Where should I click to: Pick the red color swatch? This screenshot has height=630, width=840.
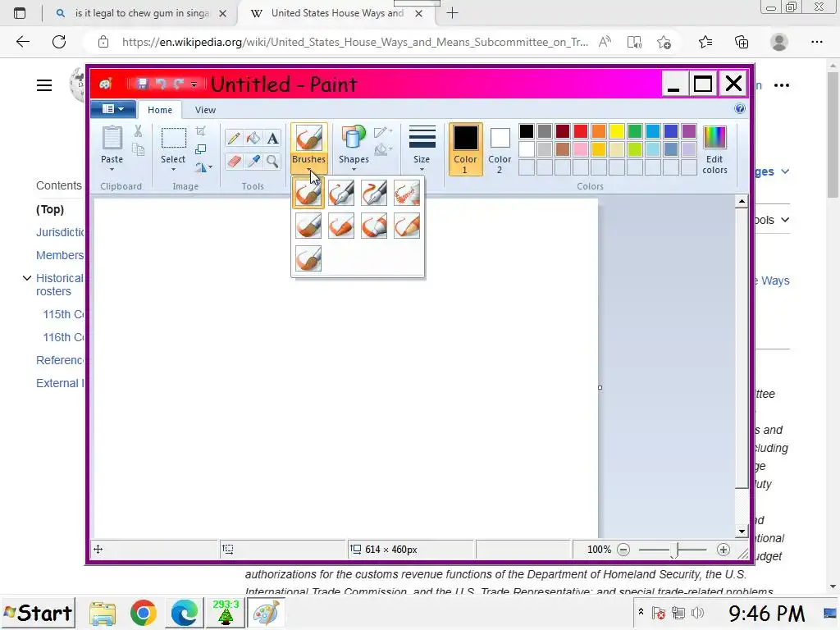click(x=581, y=131)
